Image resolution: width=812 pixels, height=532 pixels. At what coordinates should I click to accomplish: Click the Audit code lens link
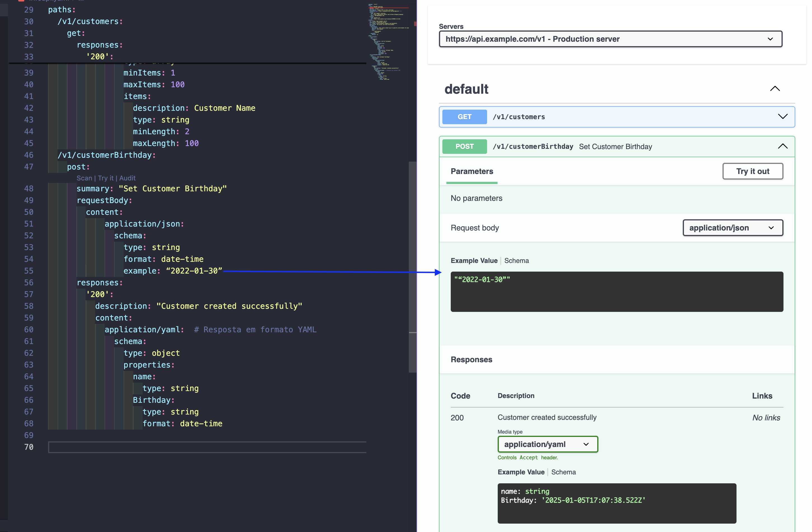(x=127, y=178)
